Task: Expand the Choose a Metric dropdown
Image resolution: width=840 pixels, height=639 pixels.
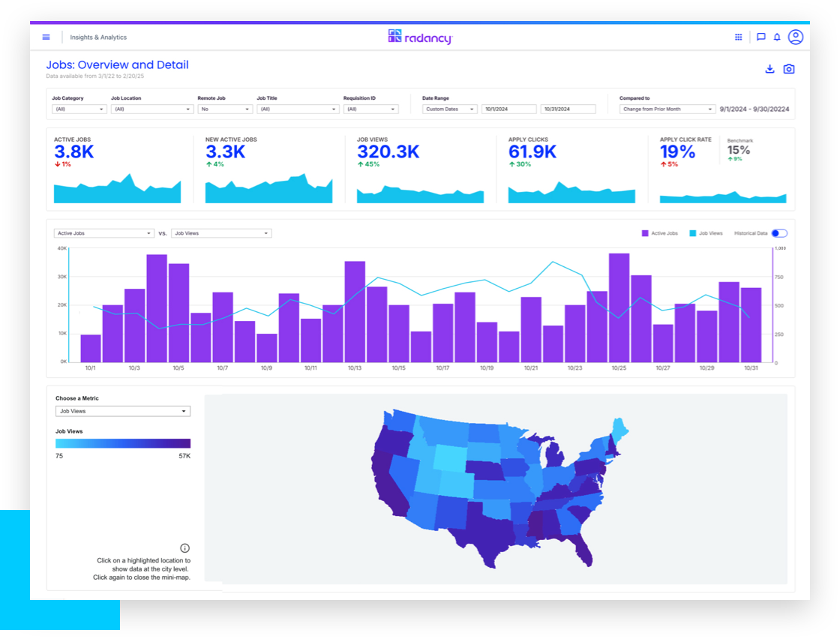Action: tap(123, 411)
